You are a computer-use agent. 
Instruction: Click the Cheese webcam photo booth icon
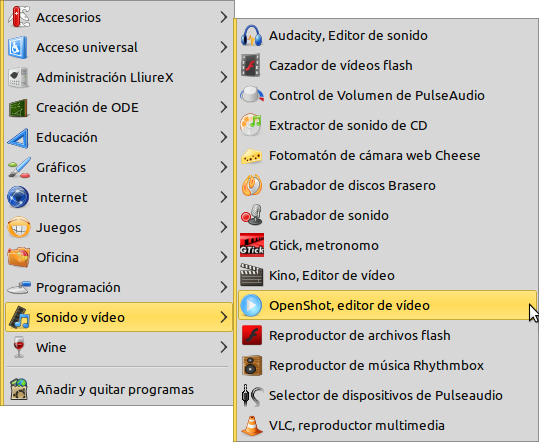252,155
